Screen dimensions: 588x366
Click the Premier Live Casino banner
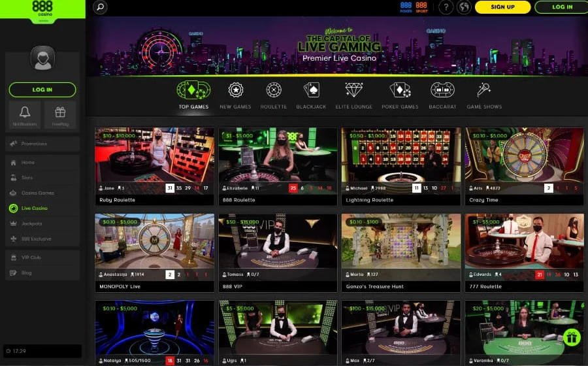(336, 46)
